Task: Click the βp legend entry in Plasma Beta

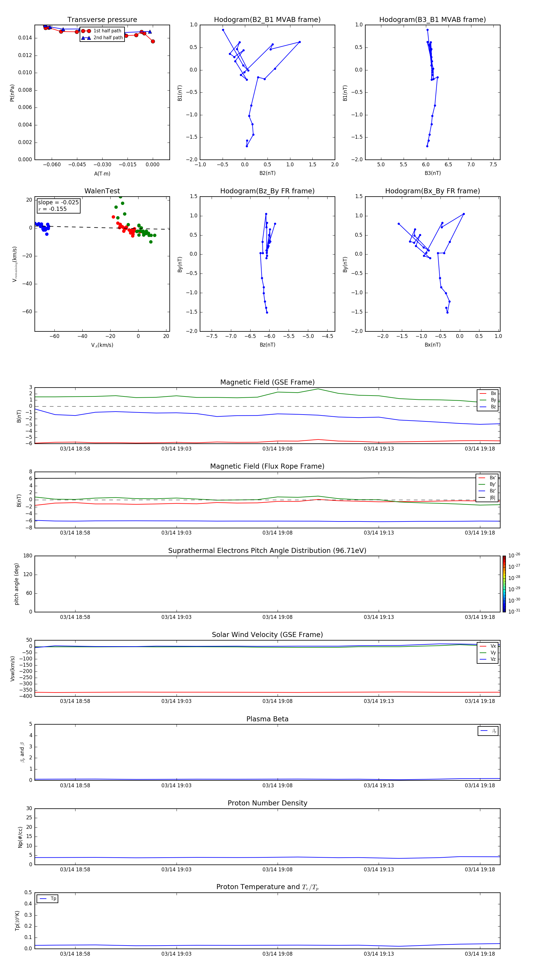Action: [x=488, y=731]
